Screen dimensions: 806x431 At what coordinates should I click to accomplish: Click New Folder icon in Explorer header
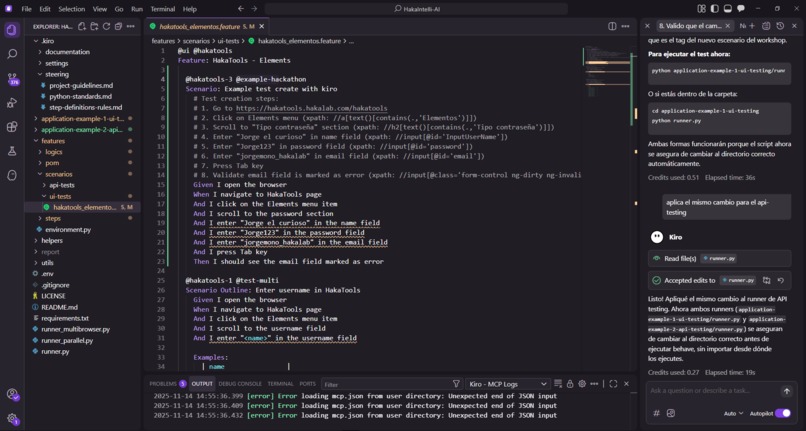[94, 26]
